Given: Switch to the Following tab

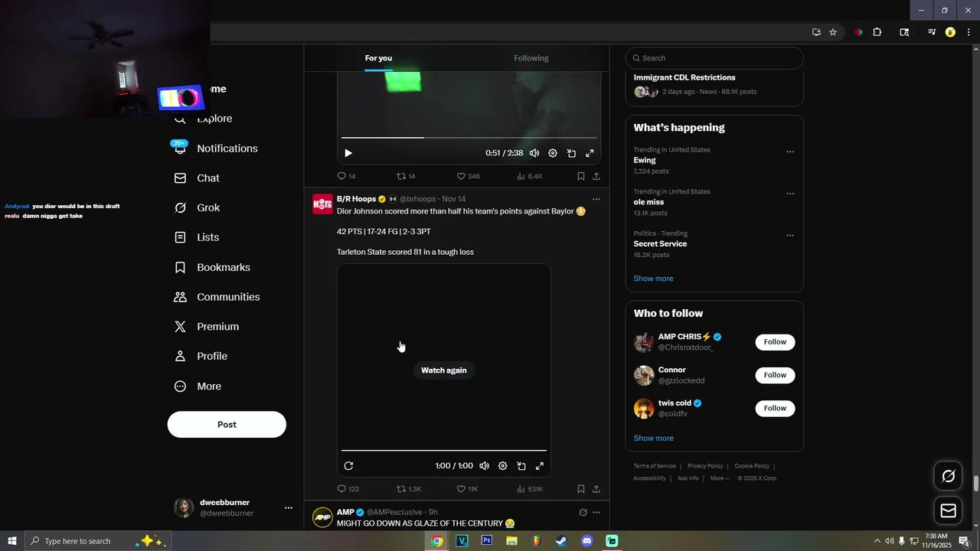Looking at the screenshot, I should (531, 58).
